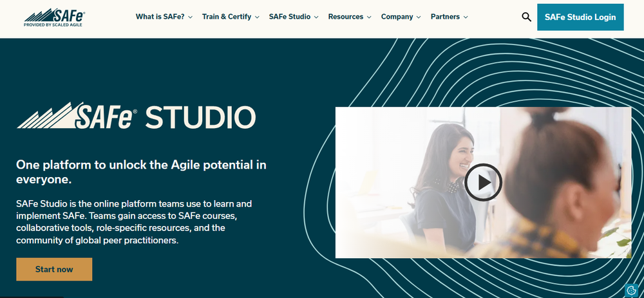Click the SAFe STUDIO hero logo
Screen dimensions: 644x298
tap(136, 116)
